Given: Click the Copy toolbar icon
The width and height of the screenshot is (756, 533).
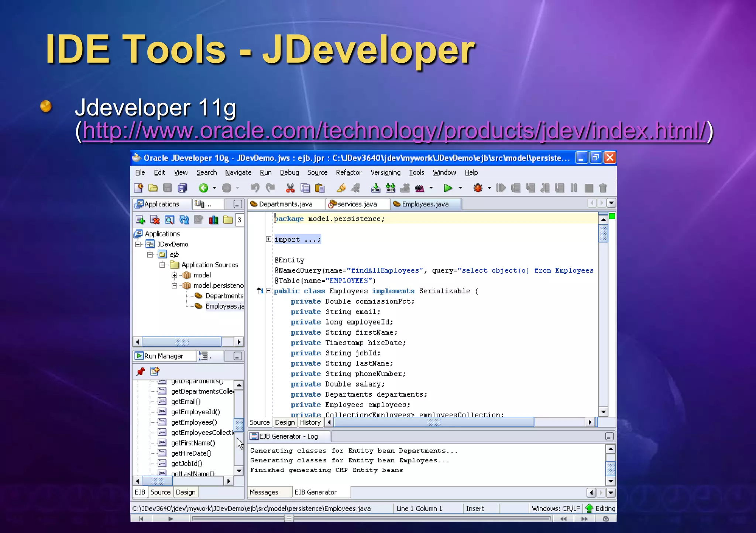Looking at the screenshot, I should click(305, 188).
